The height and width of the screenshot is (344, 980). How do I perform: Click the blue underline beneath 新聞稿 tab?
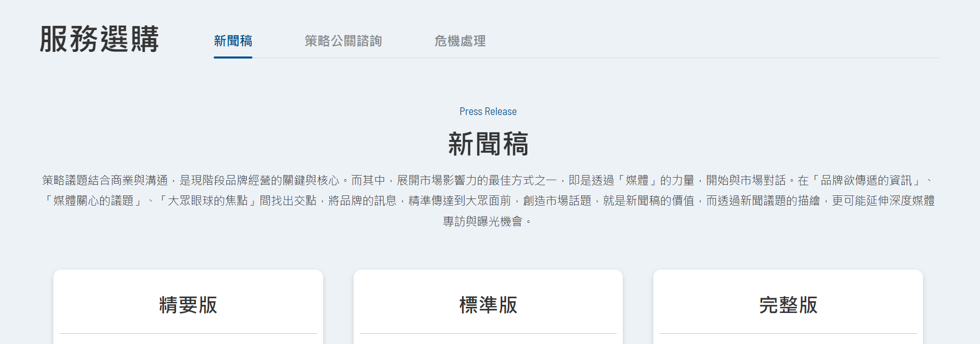(233, 57)
